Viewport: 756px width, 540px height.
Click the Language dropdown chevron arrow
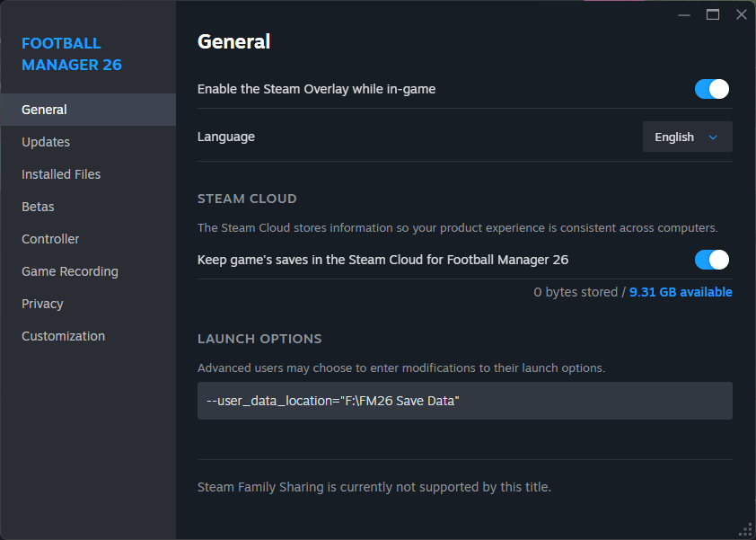pyautogui.click(x=714, y=137)
